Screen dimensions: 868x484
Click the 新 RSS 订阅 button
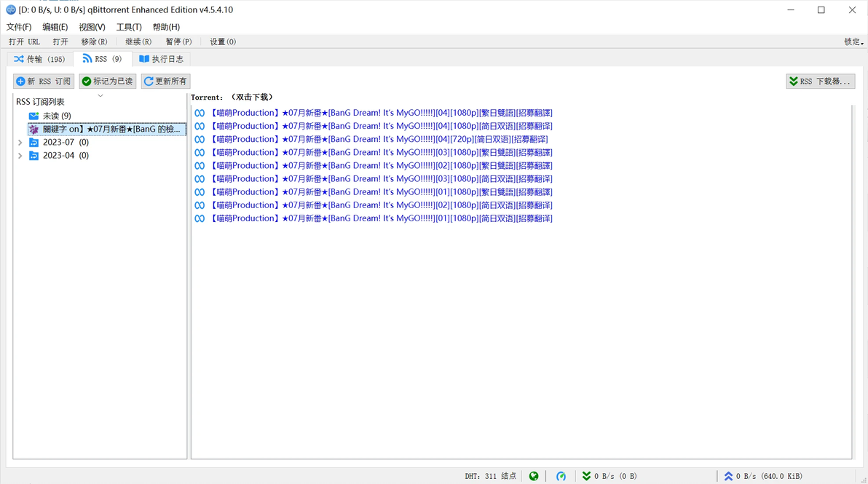pyautogui.click(x=44, y=82)
